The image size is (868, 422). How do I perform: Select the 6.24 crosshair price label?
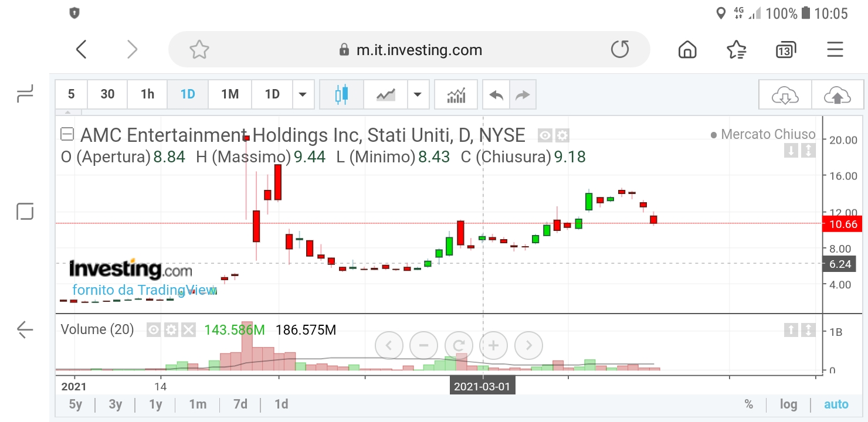tap(840, 264)
